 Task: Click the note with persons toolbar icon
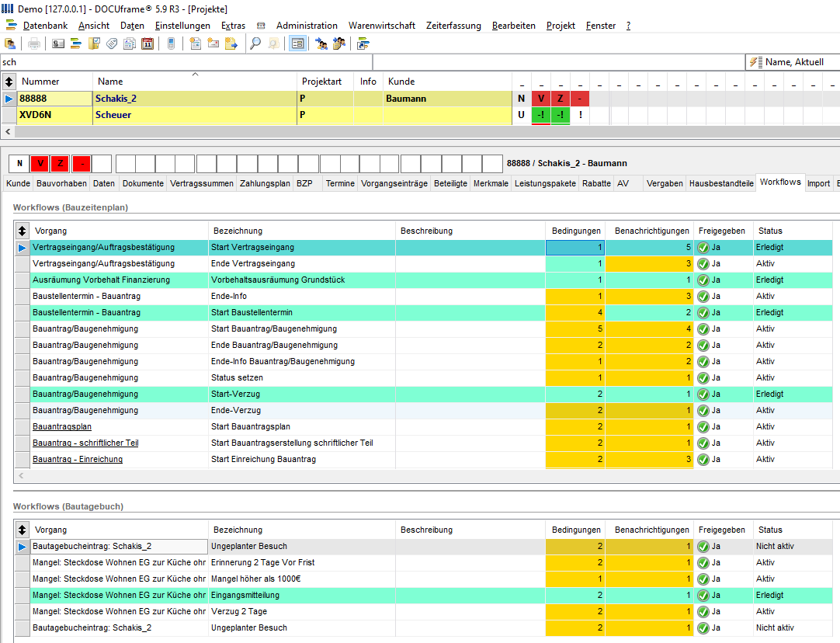pos(339,44)
